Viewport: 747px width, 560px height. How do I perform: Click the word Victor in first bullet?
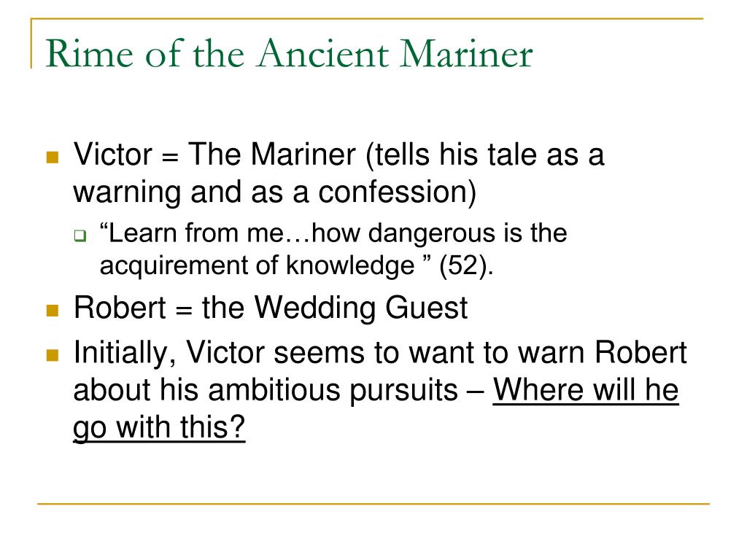pos(112,155)
